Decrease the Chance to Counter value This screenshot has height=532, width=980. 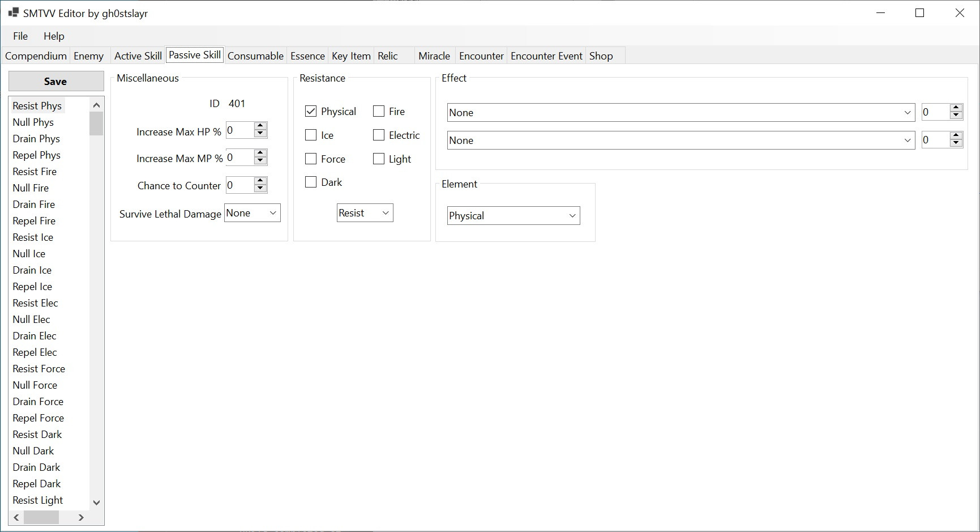[x=260, y=189]
